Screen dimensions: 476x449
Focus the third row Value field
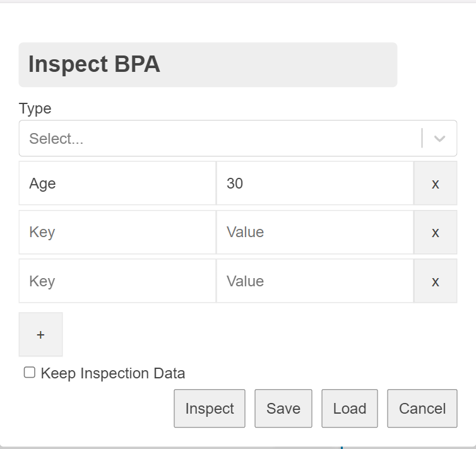314,281
